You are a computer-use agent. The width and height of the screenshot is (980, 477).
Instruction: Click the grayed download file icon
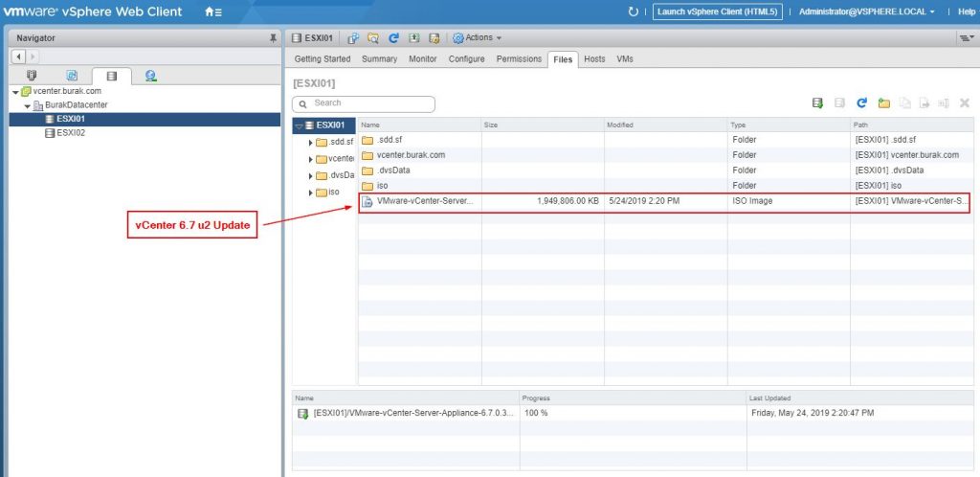(840, 103)
